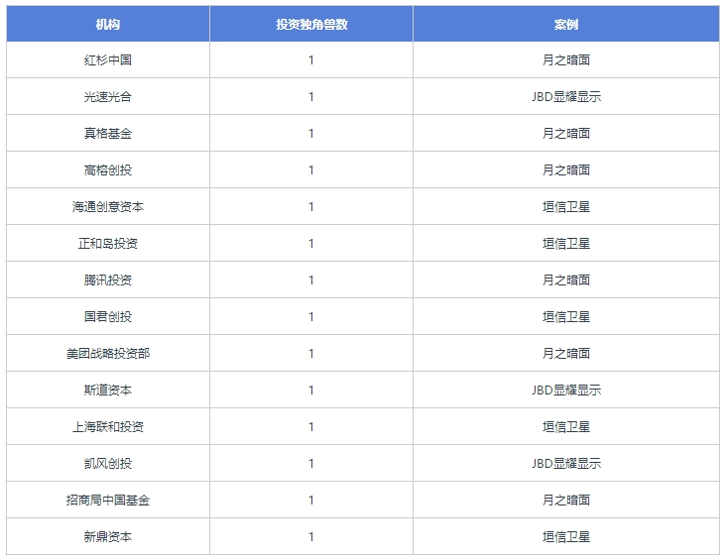
Task: Select the 国君创投 cell
Action: pos(108,316)
